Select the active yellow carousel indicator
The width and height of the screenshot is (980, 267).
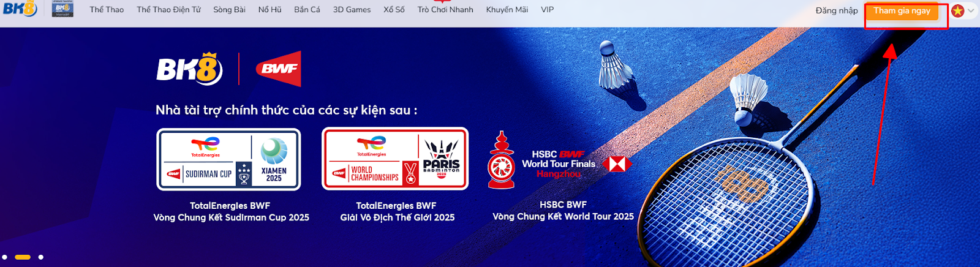23,257
